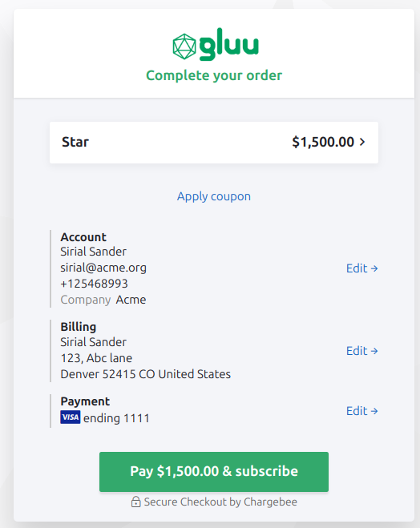The width and height of the screenshot is (420, 528).
Task: Click the Complete your order heading
Action: [214, 75]
